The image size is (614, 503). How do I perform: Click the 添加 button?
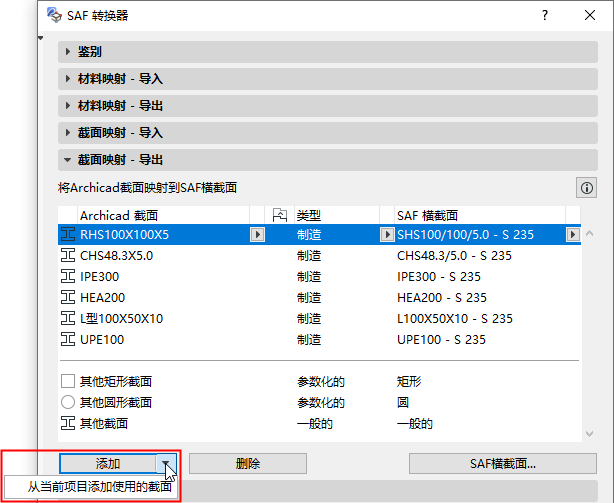[108, 463]
